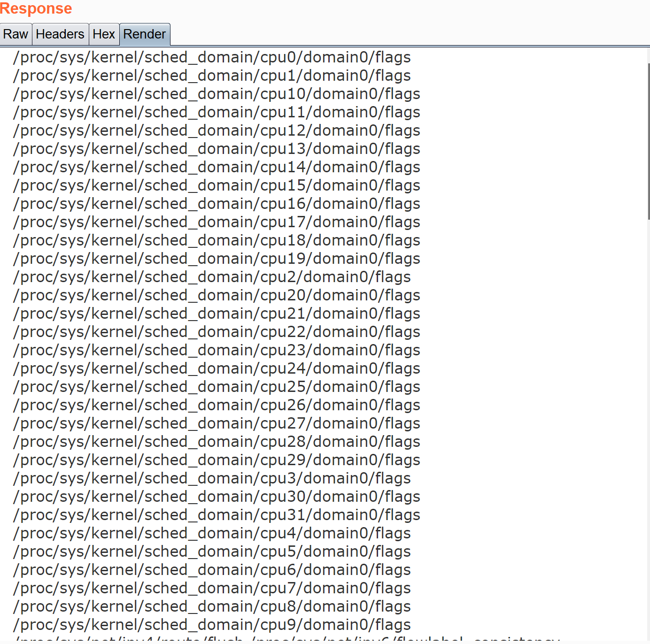This screenshot has height=644, width=650.
Task: Click the cpu30/domain0/flags line
Action: pyautogui.click(x=217, y=497)
